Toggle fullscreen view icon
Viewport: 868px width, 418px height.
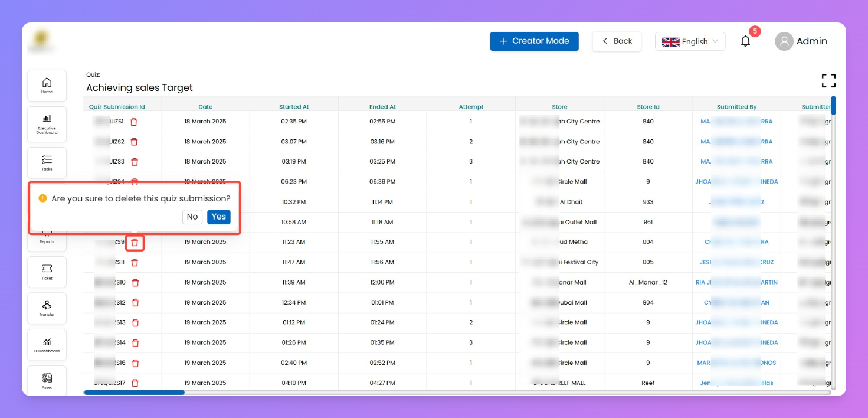tap(828, 81)
